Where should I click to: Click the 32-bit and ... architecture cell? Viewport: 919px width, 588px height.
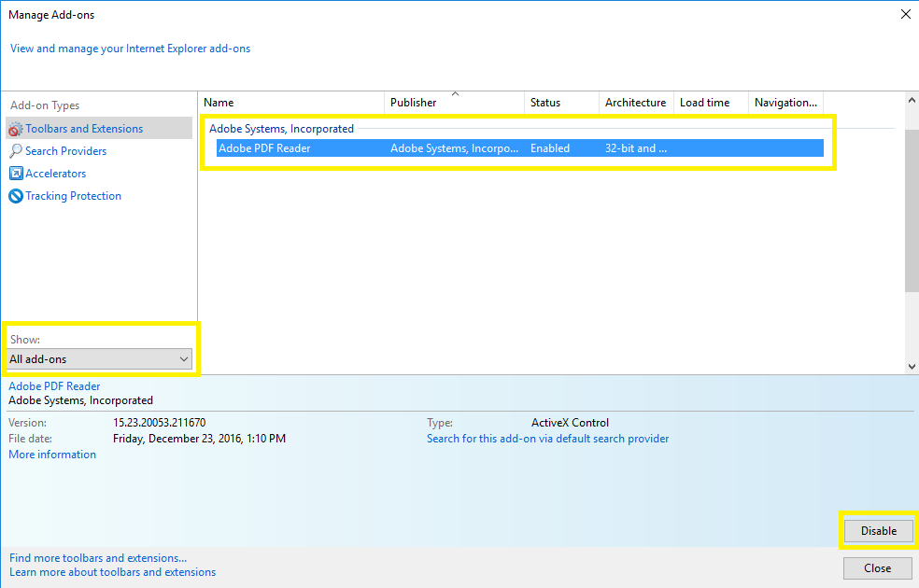coord(636,148)
